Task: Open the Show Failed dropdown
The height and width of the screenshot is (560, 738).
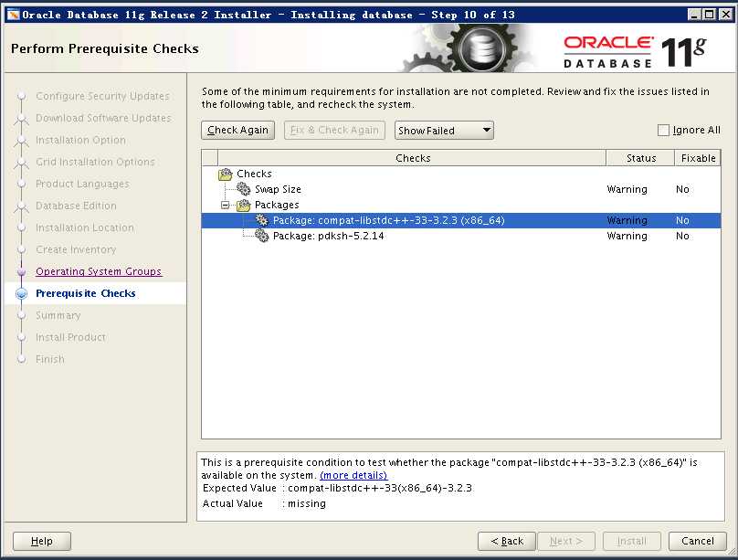Action: tap(444, 131)
